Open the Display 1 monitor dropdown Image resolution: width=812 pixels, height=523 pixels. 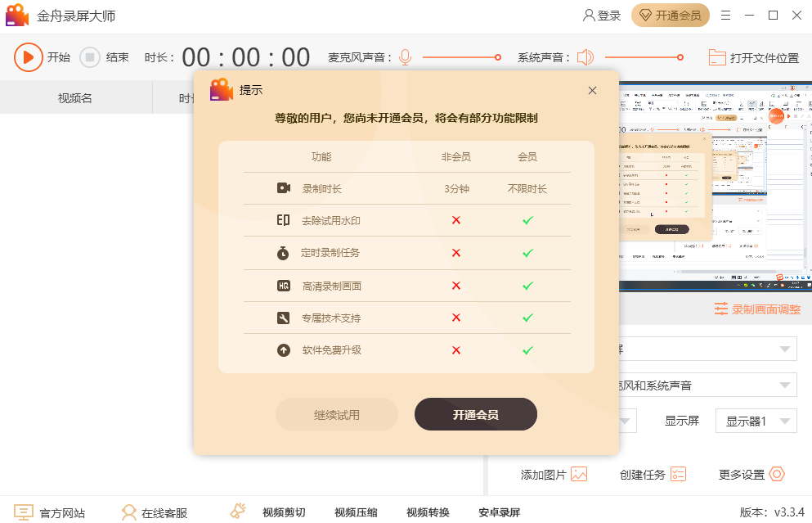756,421
